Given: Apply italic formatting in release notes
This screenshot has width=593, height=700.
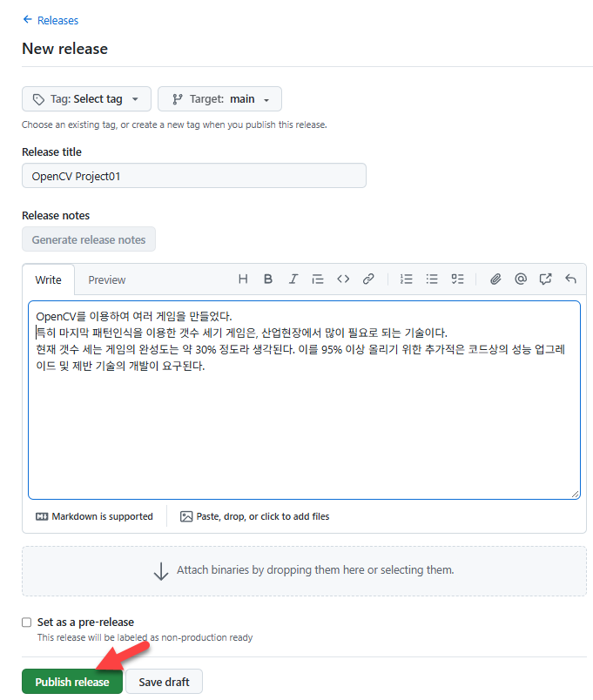Looking at the screenshot, I should (x=293, y=279).
